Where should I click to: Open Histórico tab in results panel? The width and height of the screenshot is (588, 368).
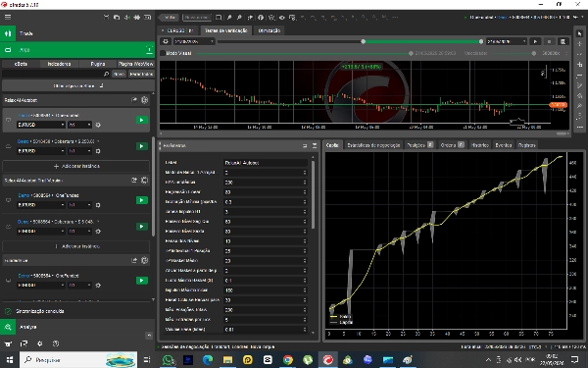[479, 145]
